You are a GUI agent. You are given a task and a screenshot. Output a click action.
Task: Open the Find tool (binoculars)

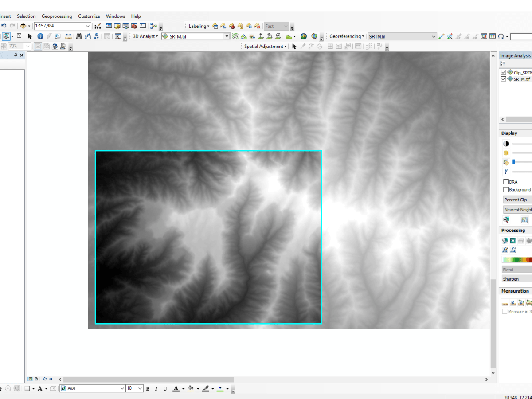pyautogui.click(x=79, y=36)
